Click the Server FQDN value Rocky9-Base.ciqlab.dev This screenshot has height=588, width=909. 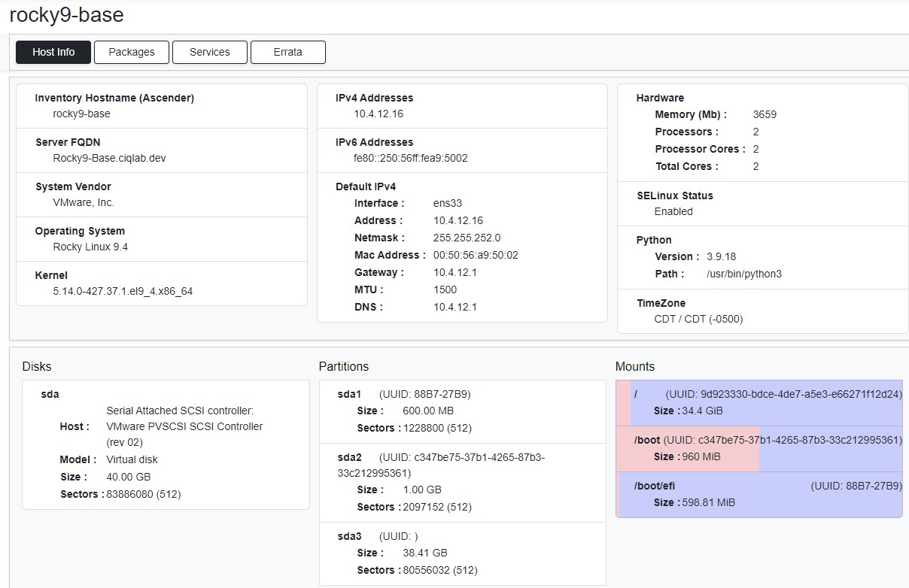tap(109, 158)
